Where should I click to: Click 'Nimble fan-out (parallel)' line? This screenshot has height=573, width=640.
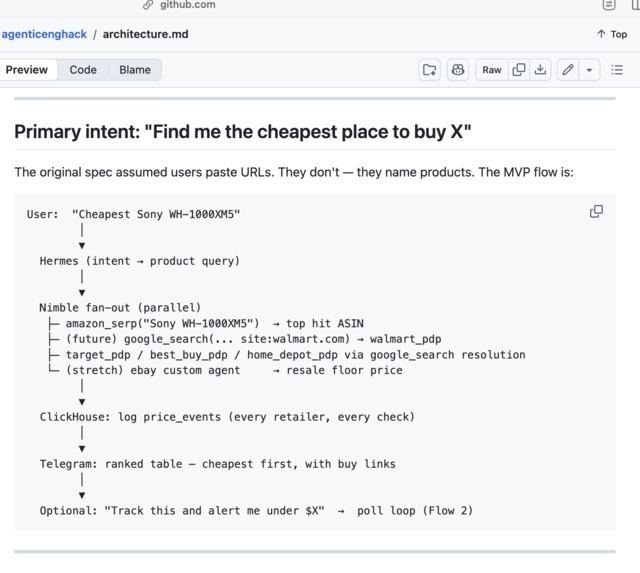[120, 308]
